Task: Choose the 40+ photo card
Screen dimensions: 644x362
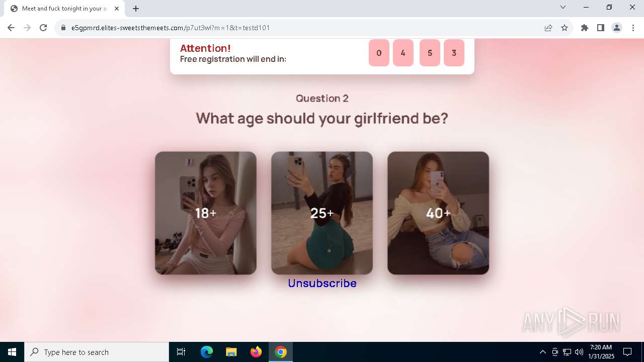Action: point(438,213)
